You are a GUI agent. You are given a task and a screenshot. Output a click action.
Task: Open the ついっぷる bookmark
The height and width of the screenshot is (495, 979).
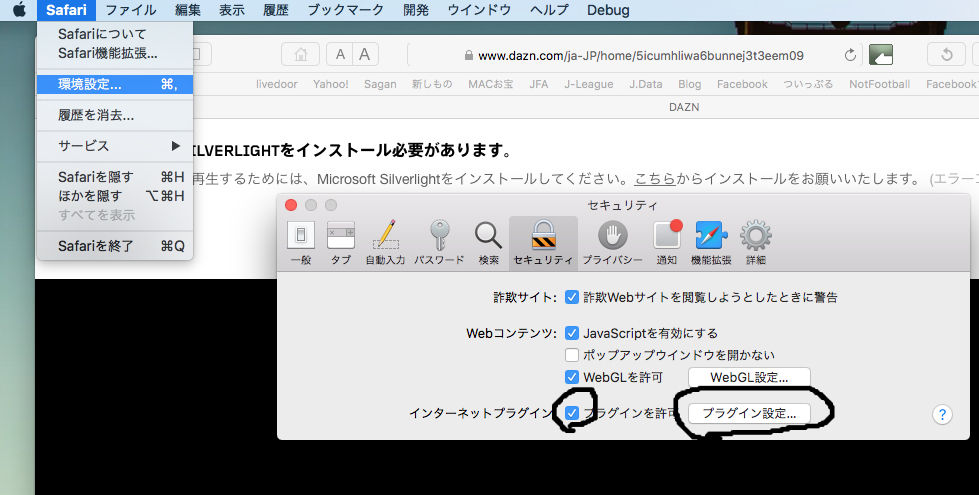tap(808, 84)
